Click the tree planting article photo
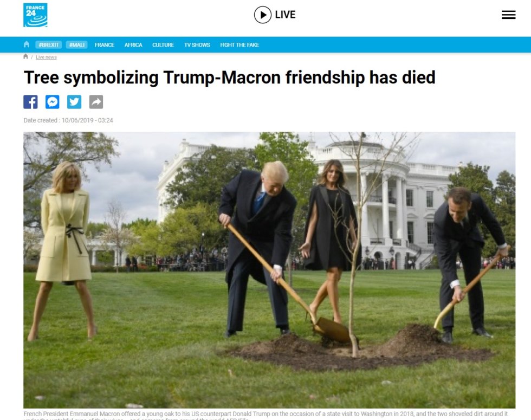 pyautogui.click(x=269, y=270)
